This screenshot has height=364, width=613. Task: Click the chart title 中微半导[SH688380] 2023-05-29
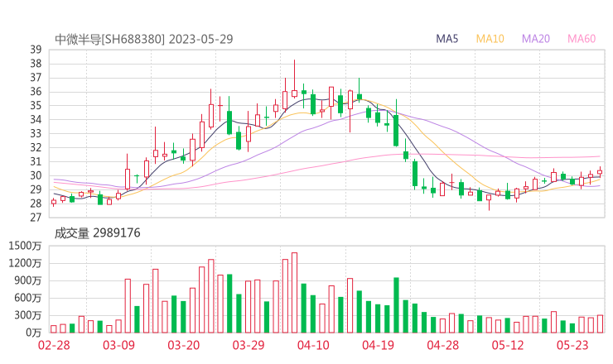point(144,39)
